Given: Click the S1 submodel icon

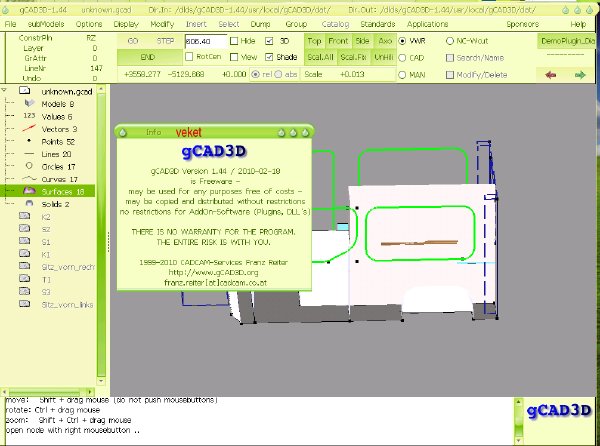Looking at the screenshot, I should tap(24, 241).
